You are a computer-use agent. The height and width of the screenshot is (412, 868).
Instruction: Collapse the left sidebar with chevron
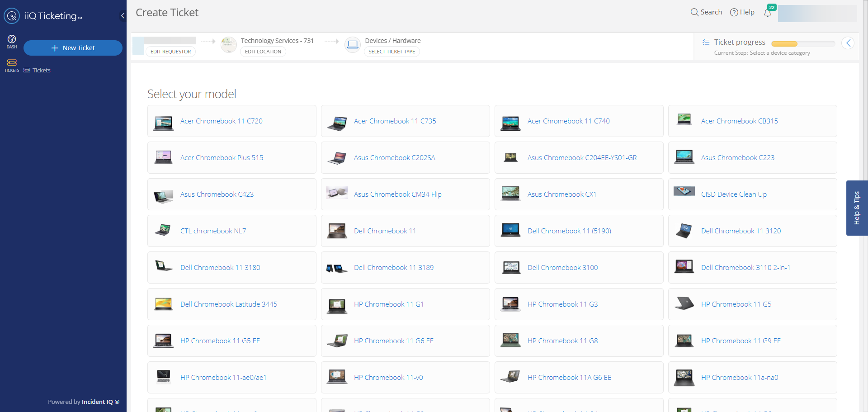[x=123, y=16]
